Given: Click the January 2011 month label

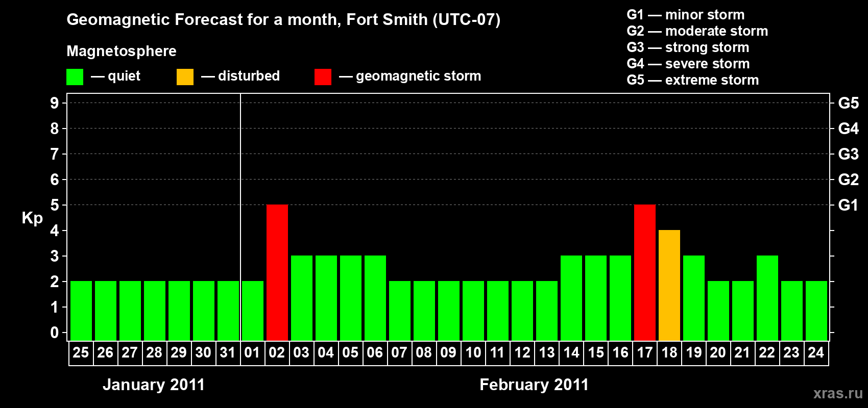Looking at the screenshot, I should pos(154,385).
